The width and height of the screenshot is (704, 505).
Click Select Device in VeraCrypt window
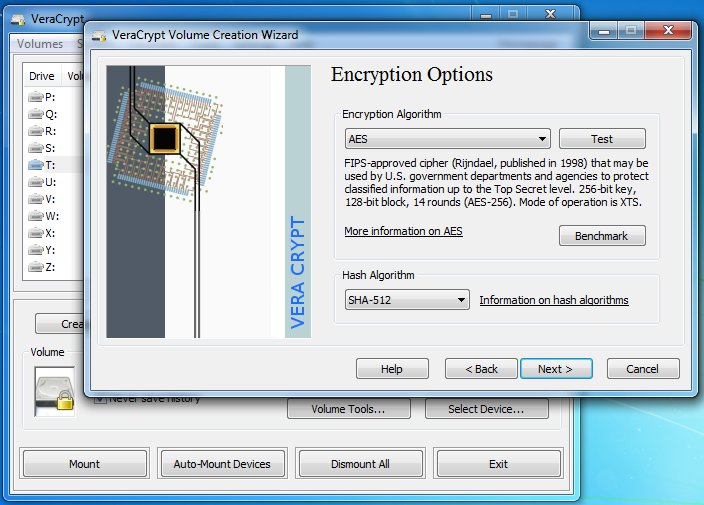486,409
